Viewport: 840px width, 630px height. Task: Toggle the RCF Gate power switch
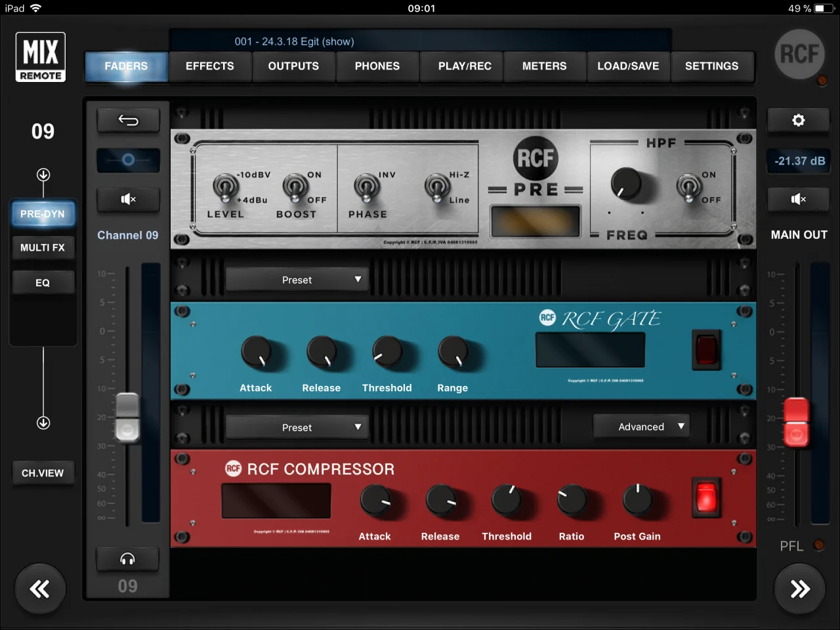click(x=706, y=349)
